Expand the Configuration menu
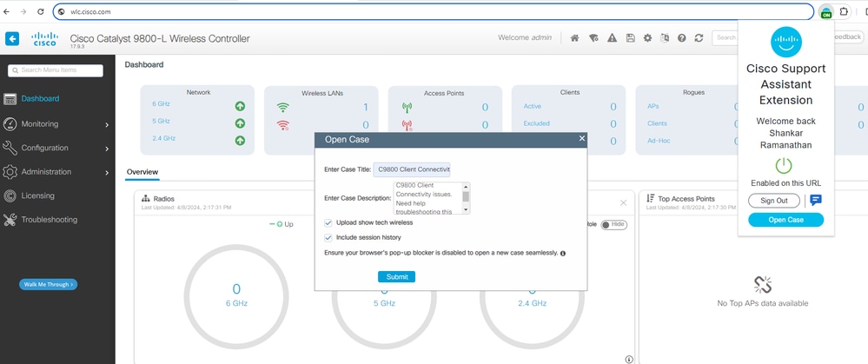Viewport: 868px width, 364px height. 56,148
